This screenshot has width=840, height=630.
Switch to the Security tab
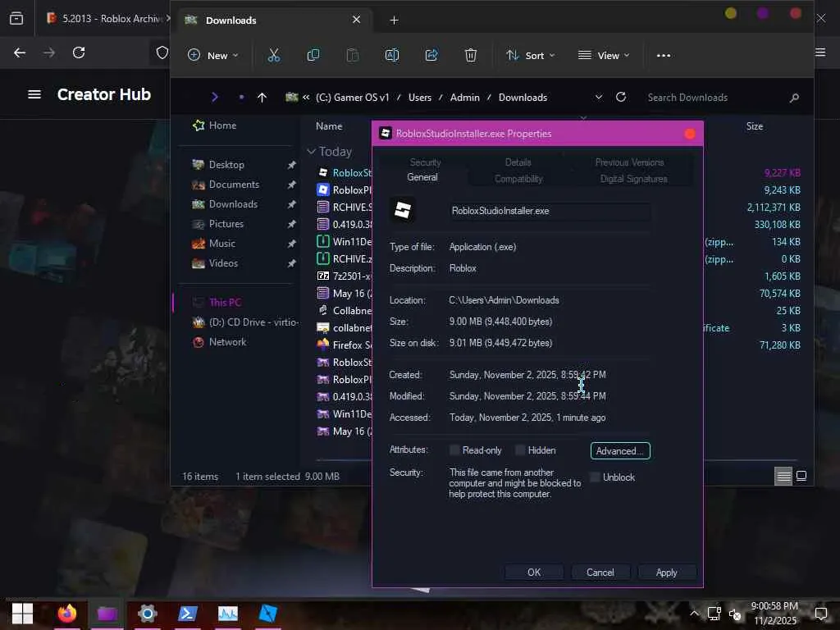(x=426, y=162)
